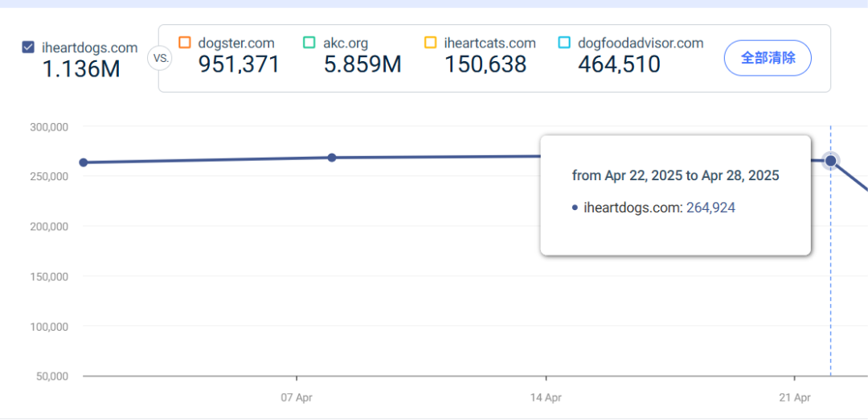
Task: Click the 14 Apr x-axis label
Action: tap(546, 397)
